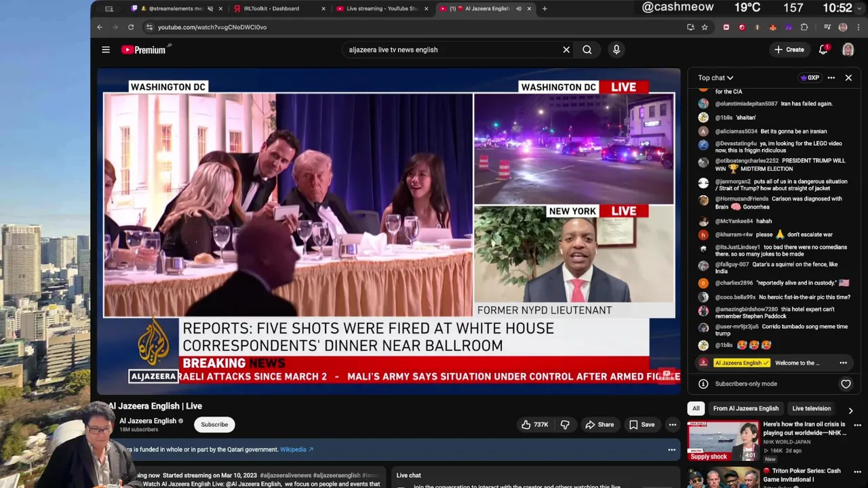Image resolution: width=868 pixels, height=488 pixels.
Task: Click the browser address bar URL
Action: coord(212,27)
